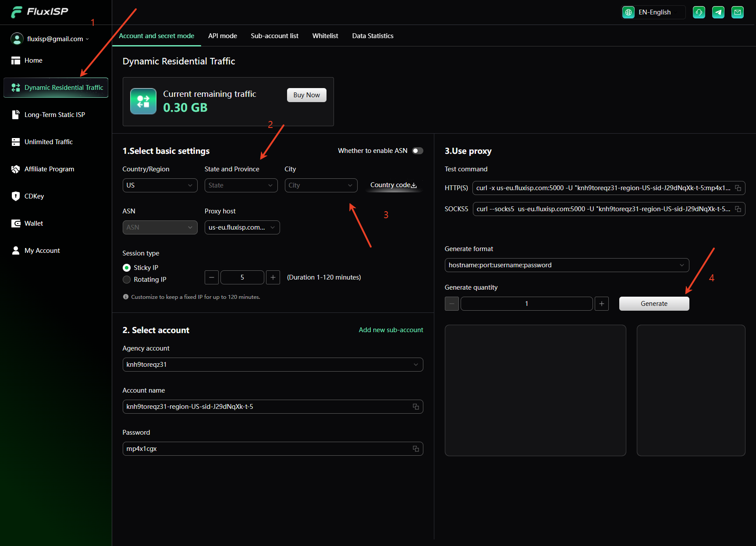Open the State dropdown
This screenshot has width=756, height=546.
click(241, 185)
